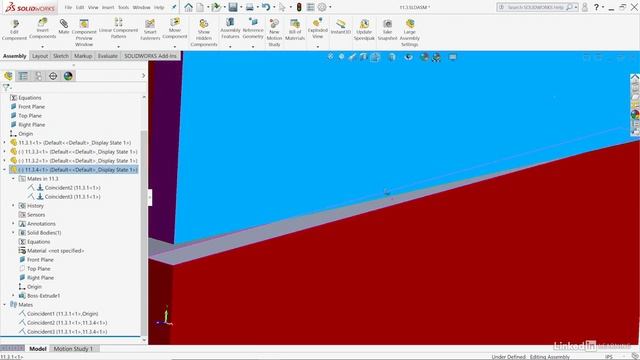The image size is (640, 360).
Task: Click Take Snapshot
Action: [x=387, y=30]
